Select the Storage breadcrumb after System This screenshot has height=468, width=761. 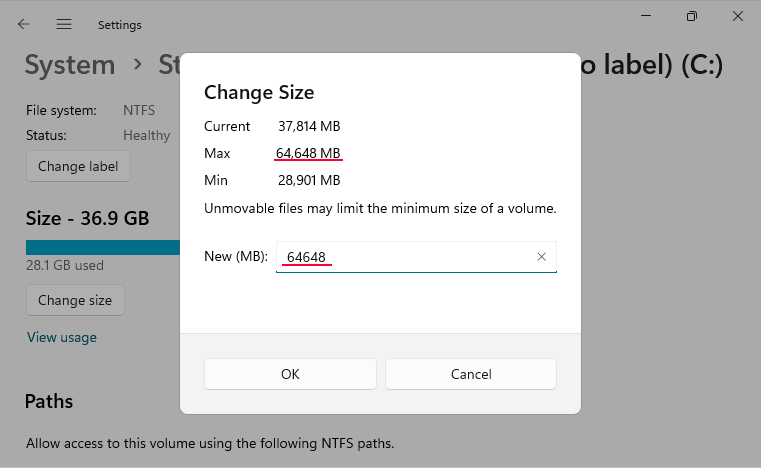coord(168,65)
